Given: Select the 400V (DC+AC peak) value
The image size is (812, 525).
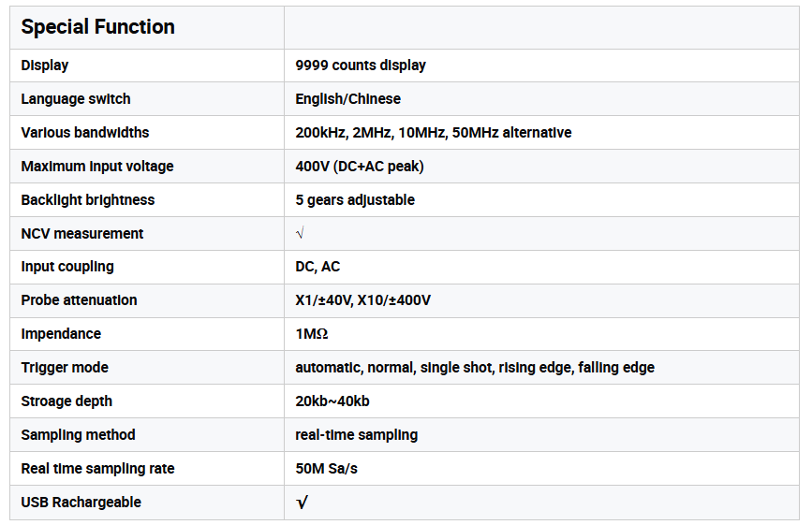Looking at the screenshot, I should click(x=360, y=167).
